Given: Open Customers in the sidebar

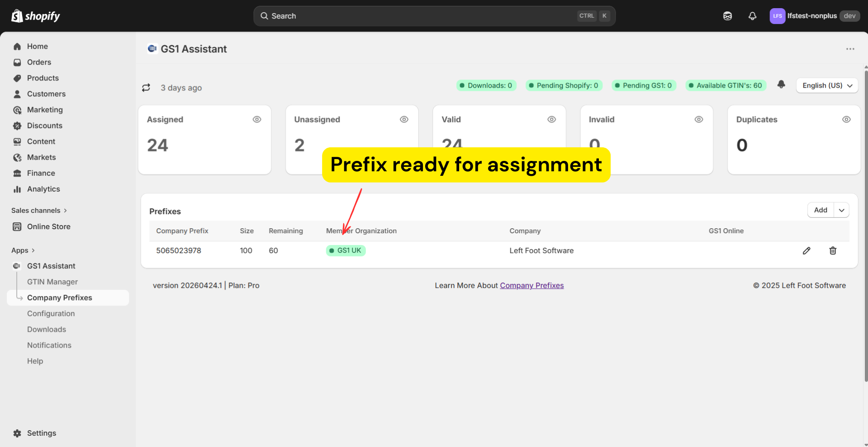Looking at the screenshot, I should [46, 94].
